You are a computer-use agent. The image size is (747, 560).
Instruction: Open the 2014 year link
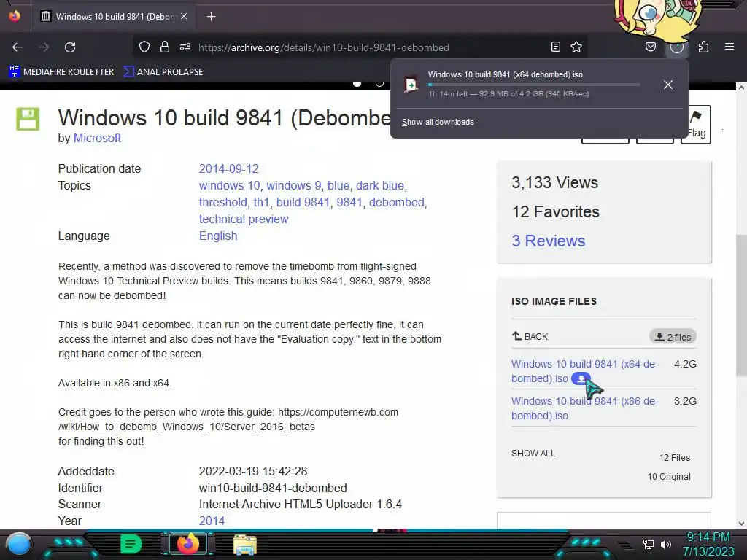click(x=212, y=521)
